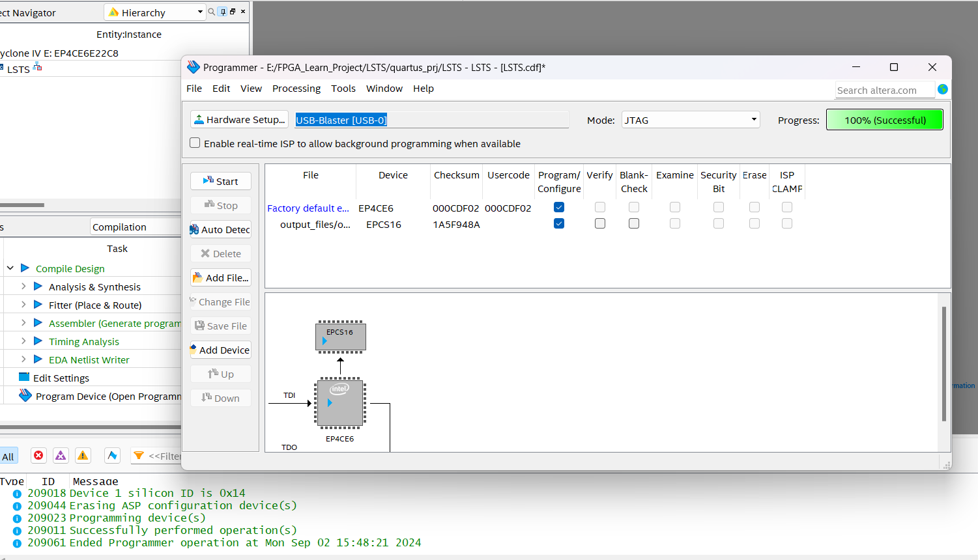978x560 pixels.
Task: Open the Compilation task flow dropdown
Action: click(x=136, y=227)
